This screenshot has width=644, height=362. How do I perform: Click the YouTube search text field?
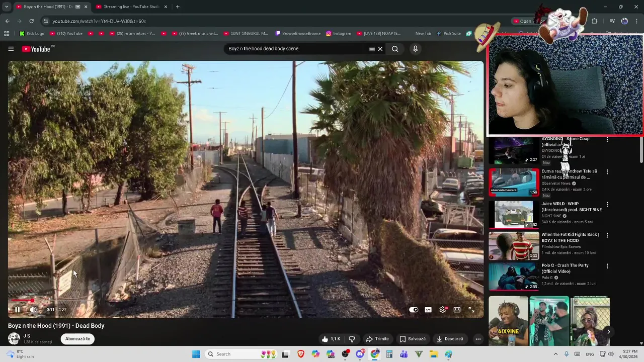click(x=297, y=49)
